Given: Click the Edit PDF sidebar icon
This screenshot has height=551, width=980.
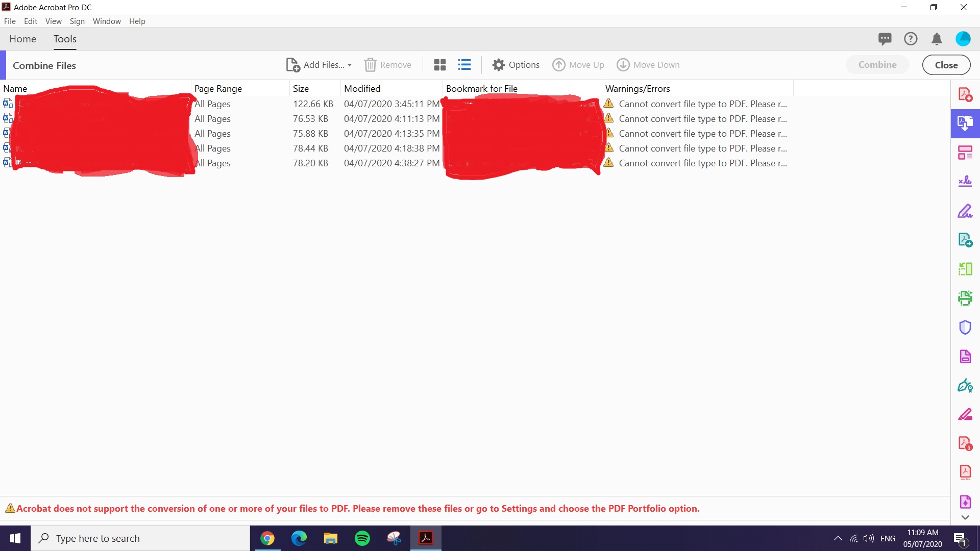Looking at the screenshot, I should (x=965, y=211).
